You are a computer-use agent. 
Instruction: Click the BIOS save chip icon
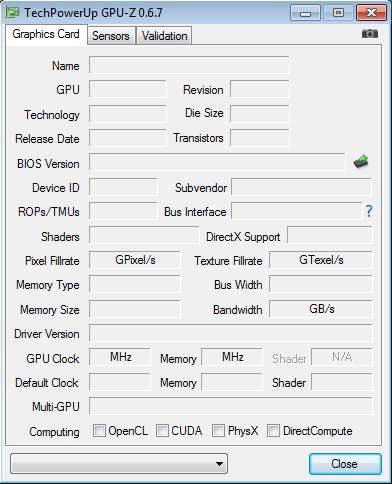click(361, 162)
